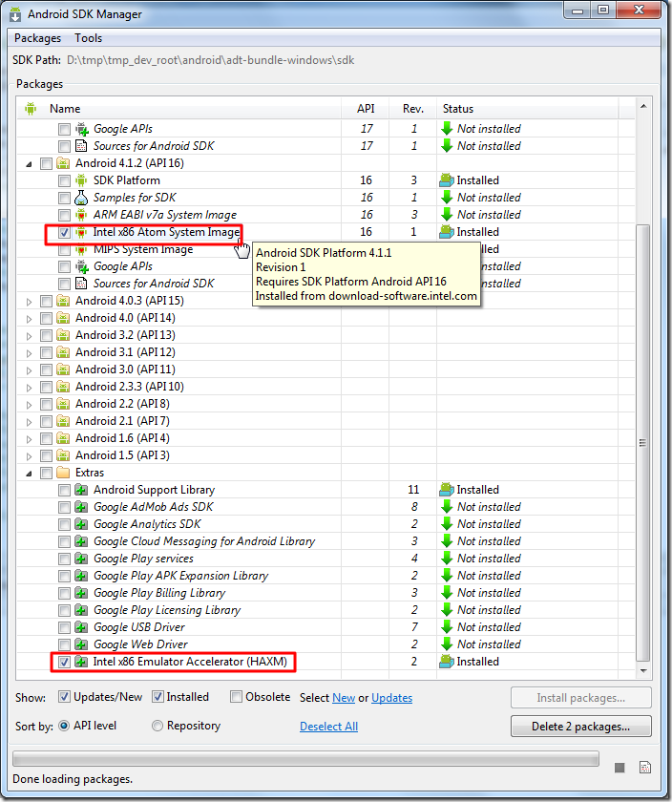Check the SDK Platform checkbox under Android 4.1.2
This screenshot has width=672, height=802.
pos(64,180)
